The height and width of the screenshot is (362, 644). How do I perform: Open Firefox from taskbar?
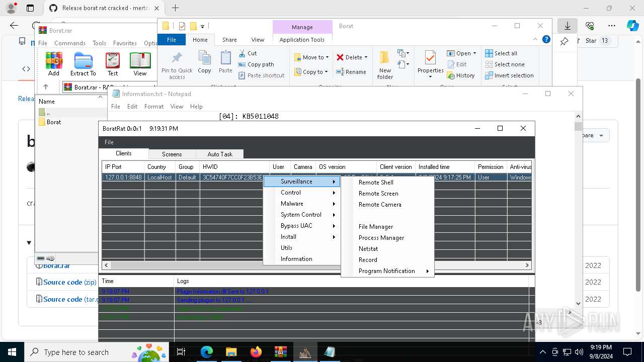pos(256,352)
